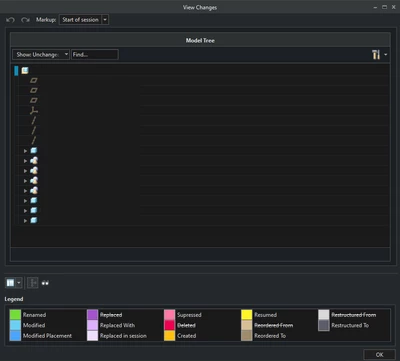The image size is (400, 361).
Task: Click the 'Restructured To' legend label
Action: (350, 325)
